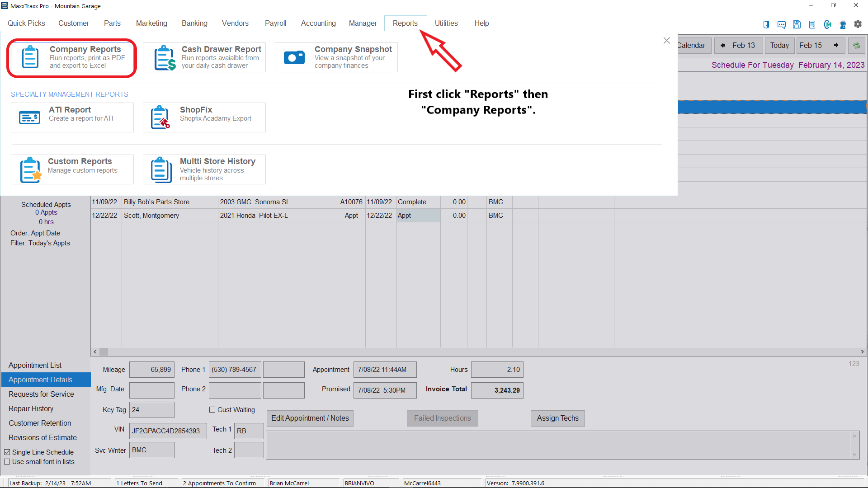Viewport: 868px width, 488px height.
Task: Select the Scott, Montgomery appointment row
Action: tap(479, 216)
